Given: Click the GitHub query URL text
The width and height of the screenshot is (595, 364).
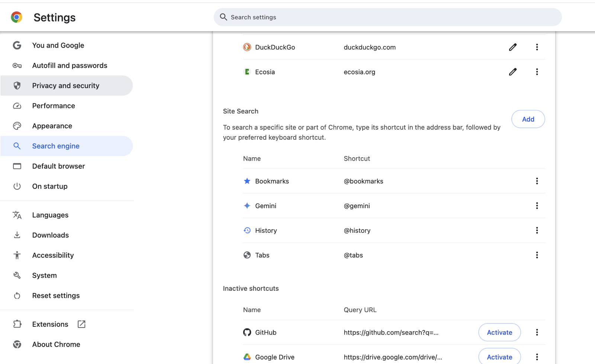Looking at the screenshot, I should click(x=391, y=332).
